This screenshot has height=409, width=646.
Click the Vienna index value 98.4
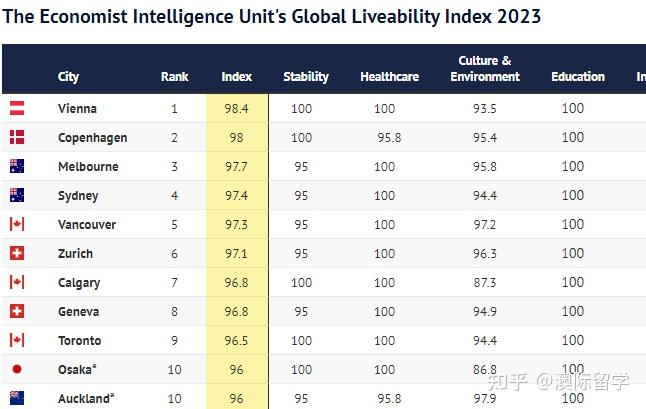tap(236, 109)
